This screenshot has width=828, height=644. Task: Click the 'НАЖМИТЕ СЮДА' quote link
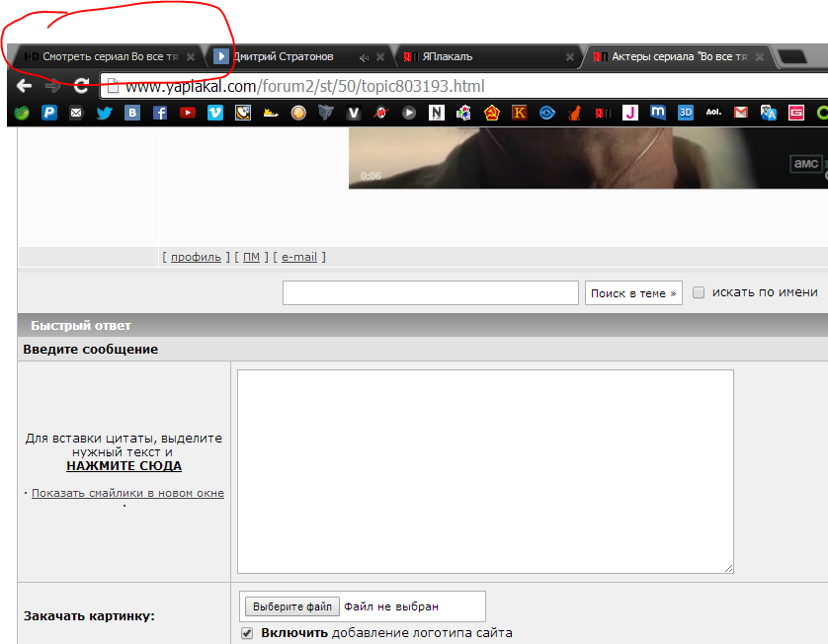click(124, 466)
